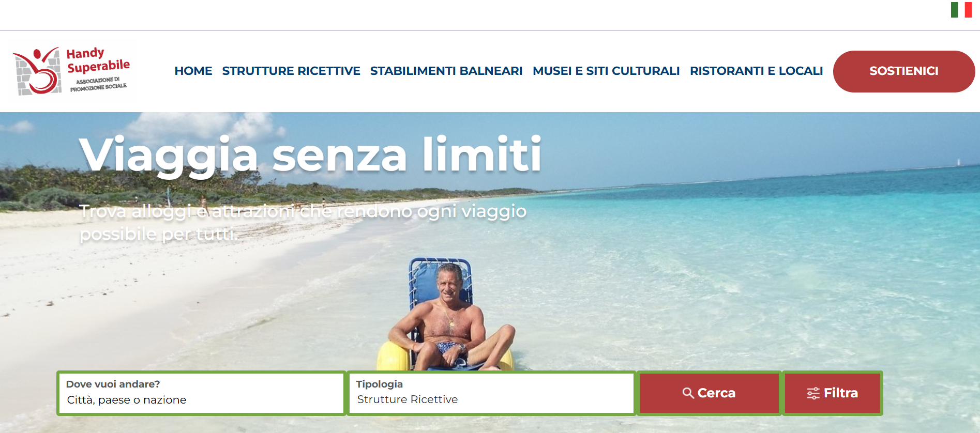Viewport: 980px width, 433px height.
Task: Focus the Città, paese o nazione field
Action: tap(201, 400)
